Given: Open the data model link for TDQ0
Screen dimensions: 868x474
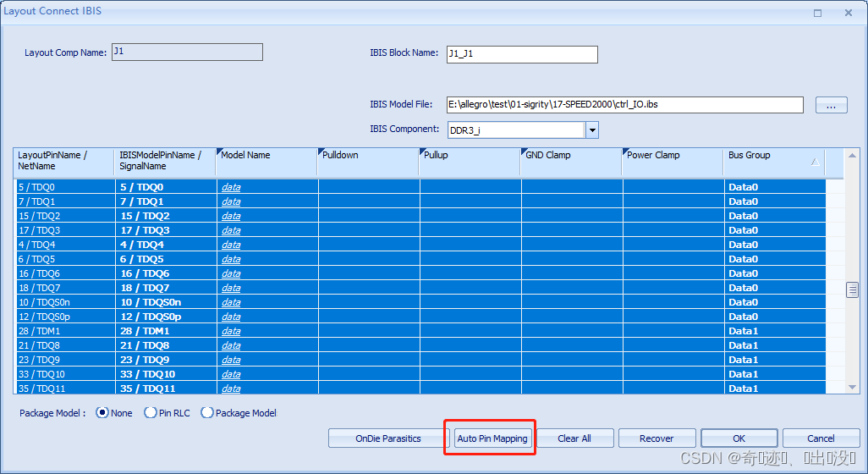Looking at the screenshot, I should 231,187.
